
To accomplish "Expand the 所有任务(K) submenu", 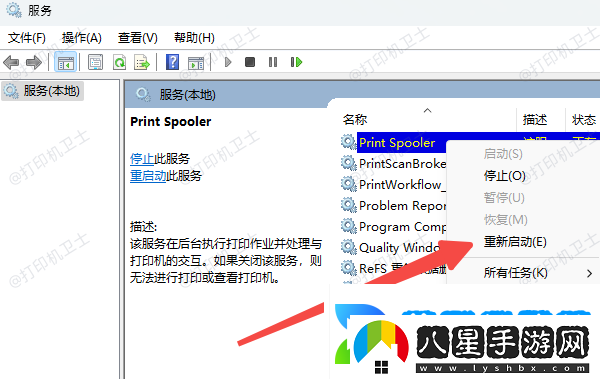I will [522, 273].
